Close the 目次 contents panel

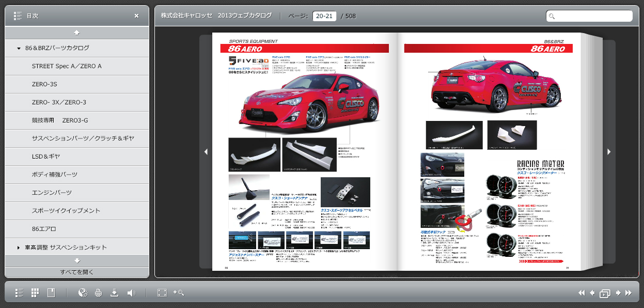(x=136, y=16)
